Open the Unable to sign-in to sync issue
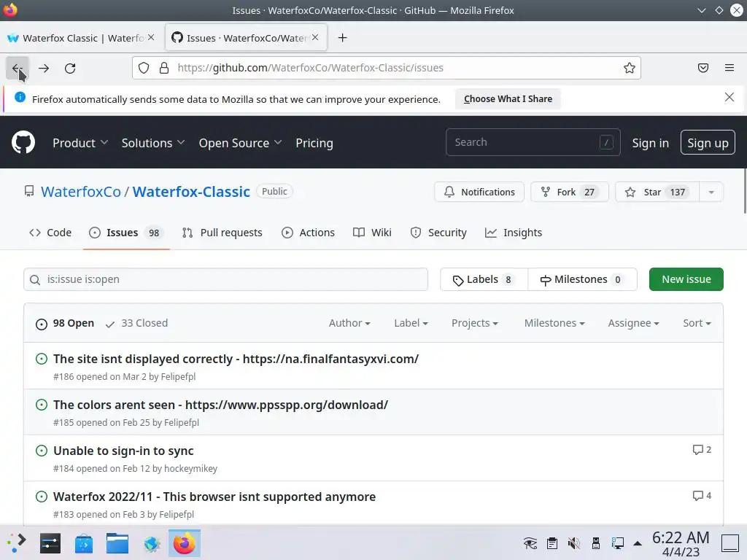Image resolution: width=747 pixels, height=560 pixels. pos(123,451)
